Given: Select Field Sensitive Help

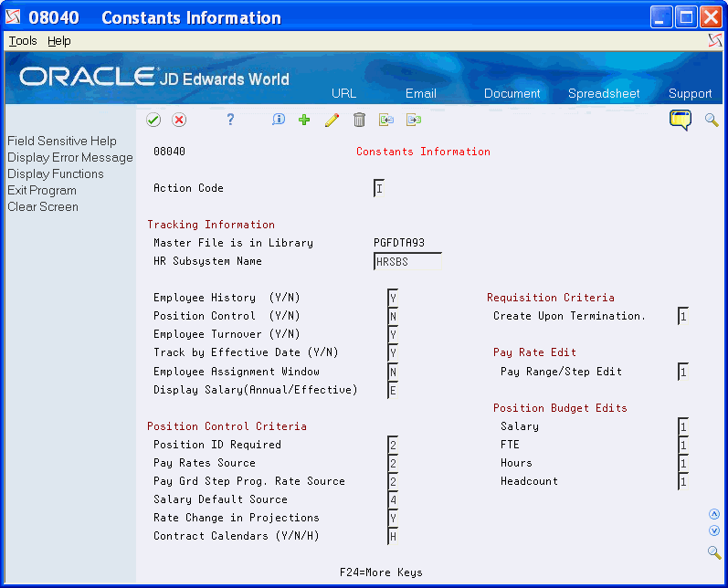Looking at the screenshot, I should pos(62,141).
